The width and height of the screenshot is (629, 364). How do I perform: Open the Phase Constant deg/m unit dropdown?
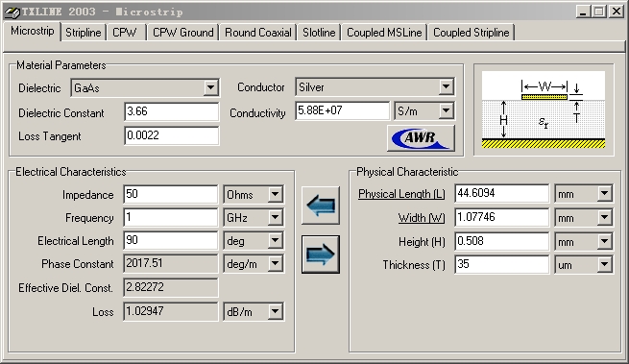tap(276, 264)
